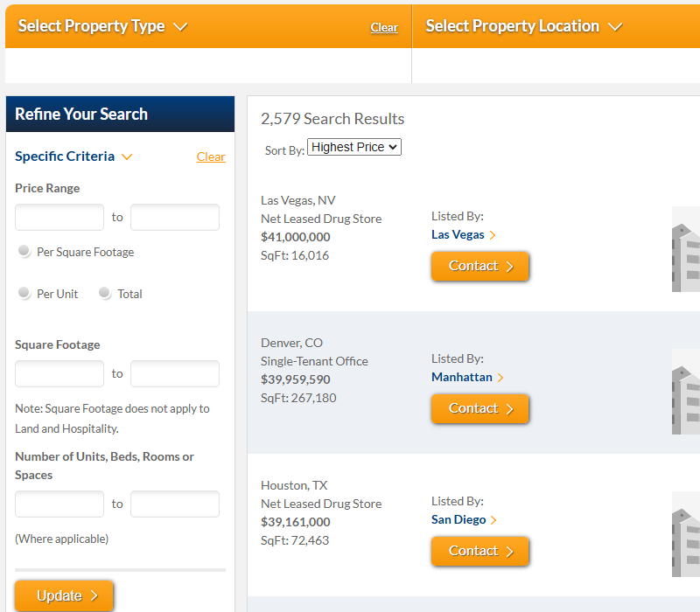Screen dimensions: 700x612
Task: Clear the Specific Criteria filters
Action: pyautogui.click(x=211, y=157)
